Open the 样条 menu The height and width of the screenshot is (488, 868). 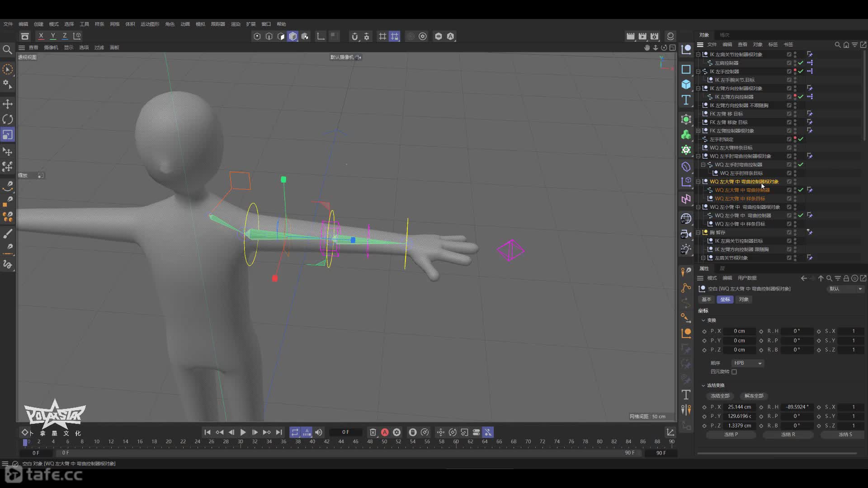[99, 24]
